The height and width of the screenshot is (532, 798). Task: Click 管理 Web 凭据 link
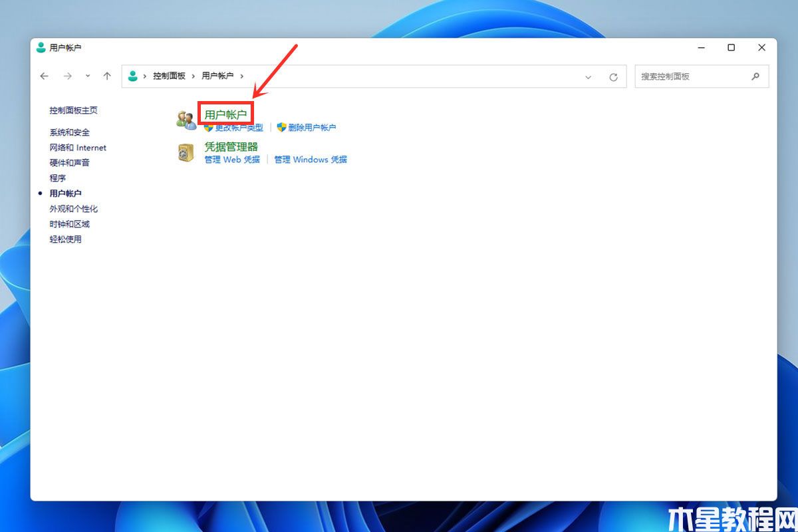(232, 160)
